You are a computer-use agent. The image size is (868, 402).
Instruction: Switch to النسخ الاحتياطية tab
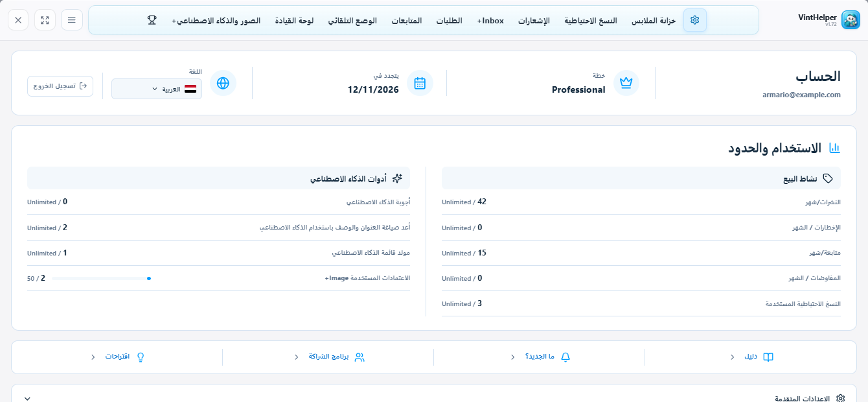pos(590,21)
